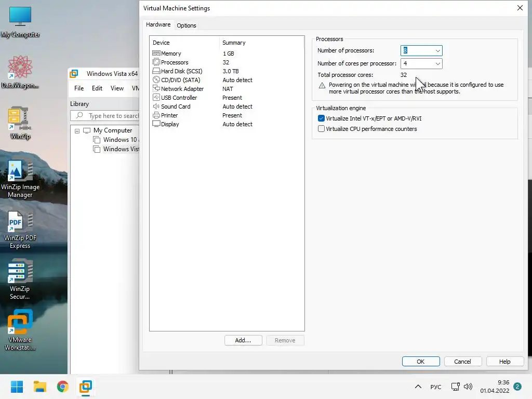Select the USB Controller icon
The width and height of the screenshot is (532, 399).
156,97
